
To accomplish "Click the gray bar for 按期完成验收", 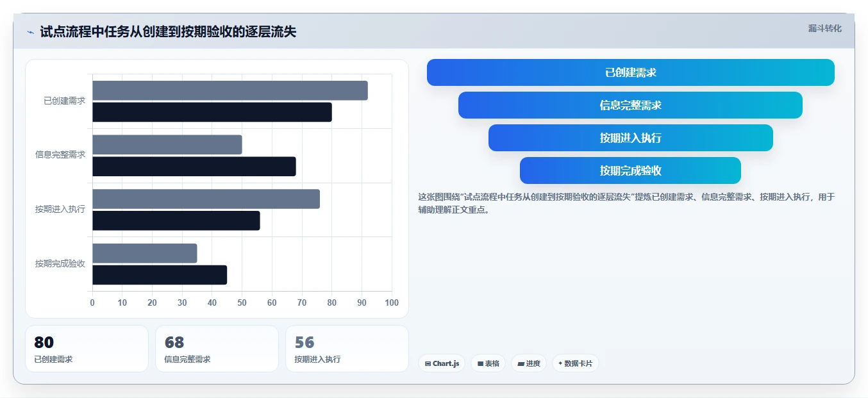I will point(145,253).
